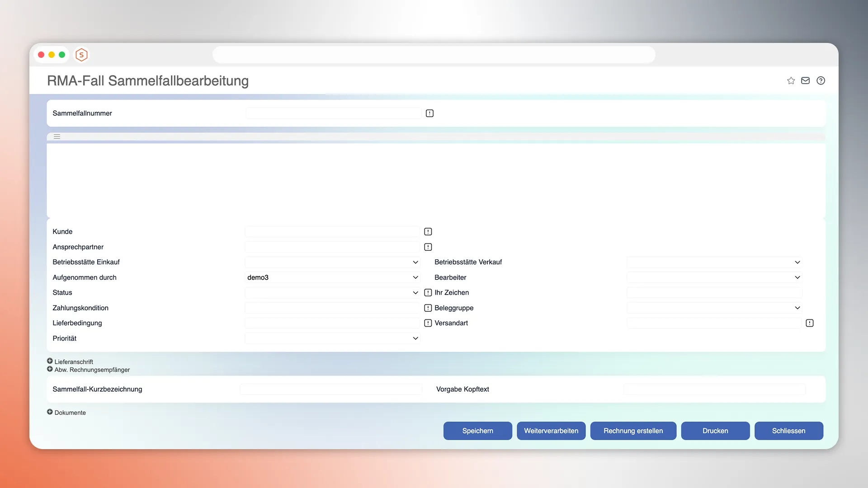Click the orange S app logo
The height and width of the screenshot is (488, 868).
pos(81,55)
